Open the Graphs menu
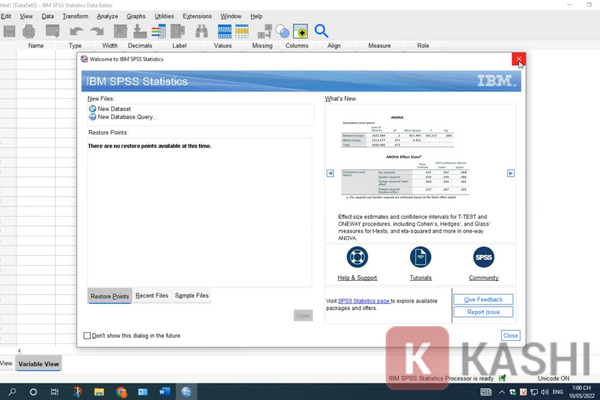Screen dimensions: 600x400 tap(136, 16)
